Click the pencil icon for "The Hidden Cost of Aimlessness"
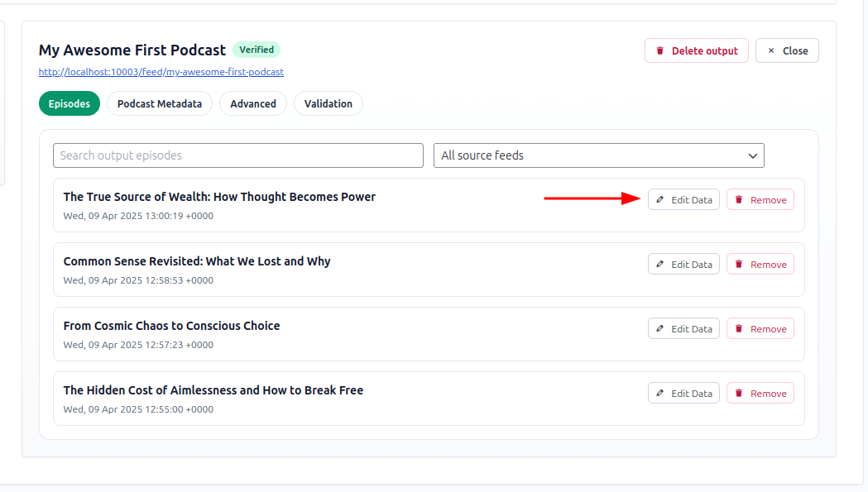 pyautogui.click(x=659, y=393)
